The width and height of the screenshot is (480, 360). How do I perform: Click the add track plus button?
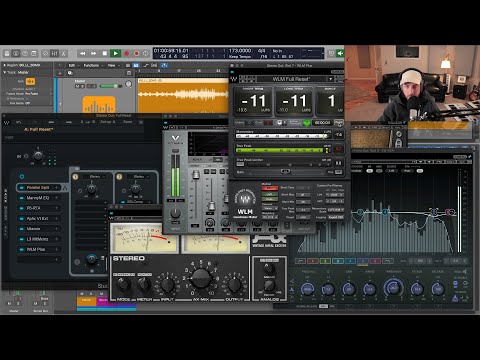coord(60,73)
